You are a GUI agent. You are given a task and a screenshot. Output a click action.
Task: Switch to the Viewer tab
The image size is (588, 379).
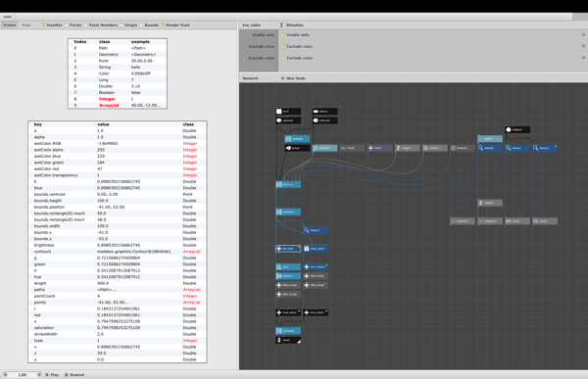point(10,25)
